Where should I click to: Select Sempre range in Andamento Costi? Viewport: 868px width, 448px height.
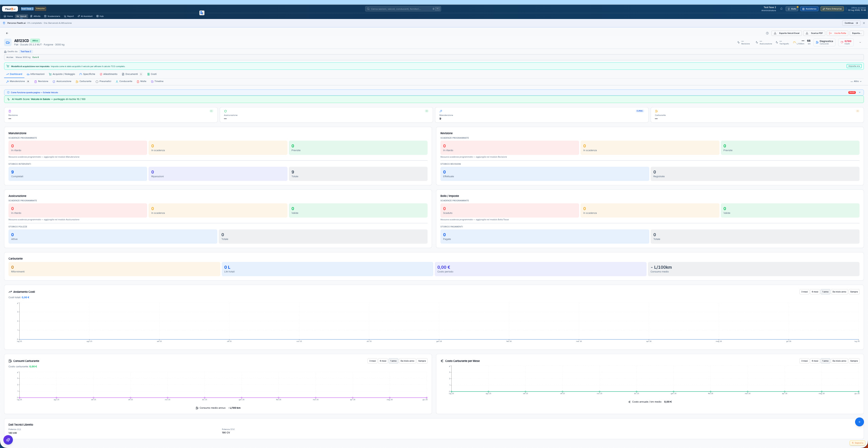pos(854,292)
